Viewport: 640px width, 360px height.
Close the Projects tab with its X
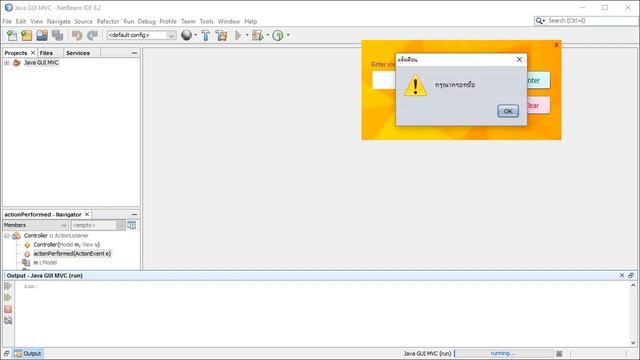coord(33,53)
